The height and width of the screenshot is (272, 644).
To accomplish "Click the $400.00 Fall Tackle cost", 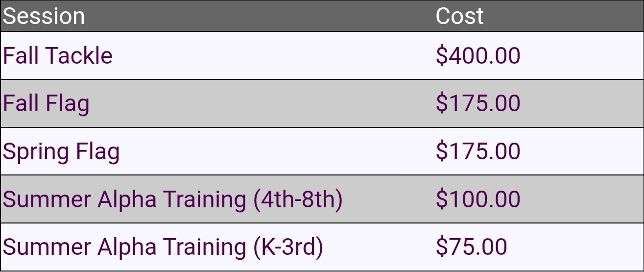I will 478,55.
